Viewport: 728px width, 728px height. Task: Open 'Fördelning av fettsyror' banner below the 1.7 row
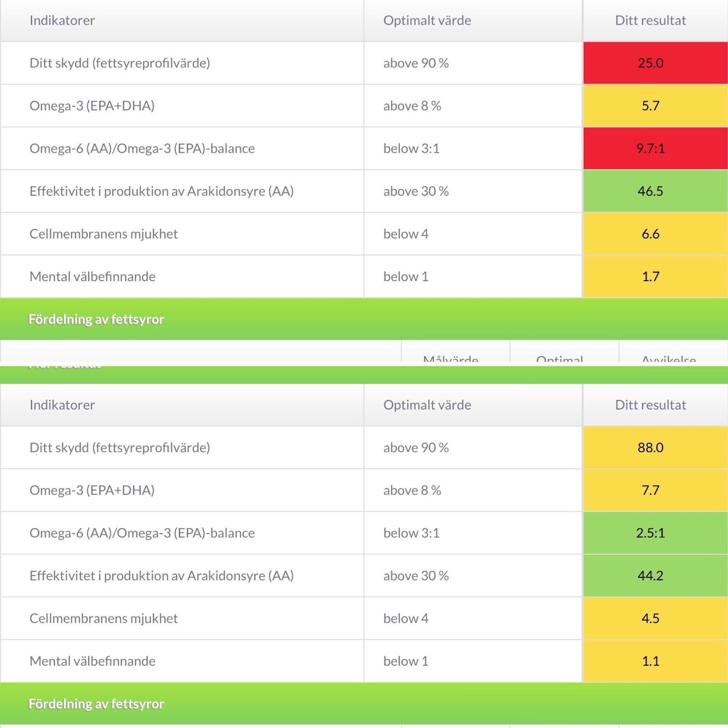pyautogui.click(x=364, y=319)
